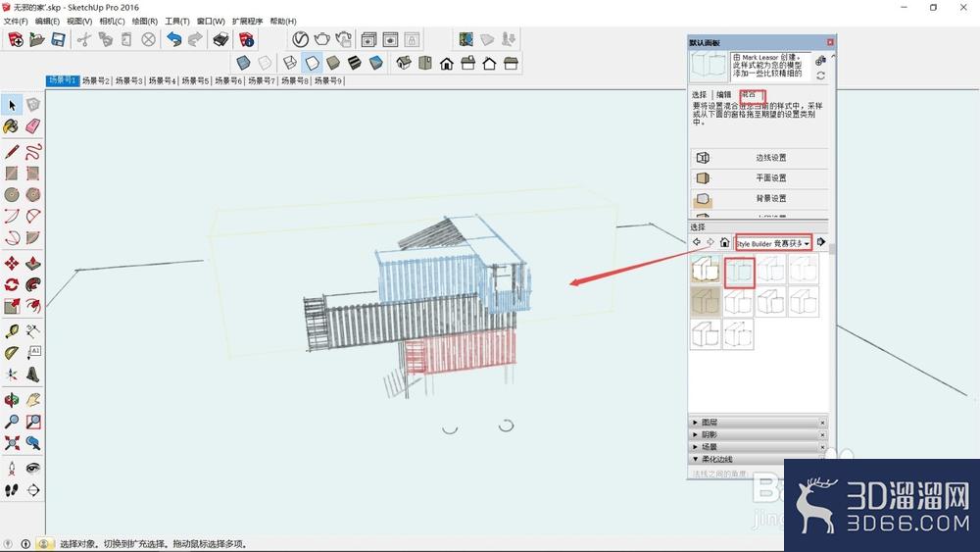Open the styles Details arrow menu
980x552 pixels.
tap(821, 242)
